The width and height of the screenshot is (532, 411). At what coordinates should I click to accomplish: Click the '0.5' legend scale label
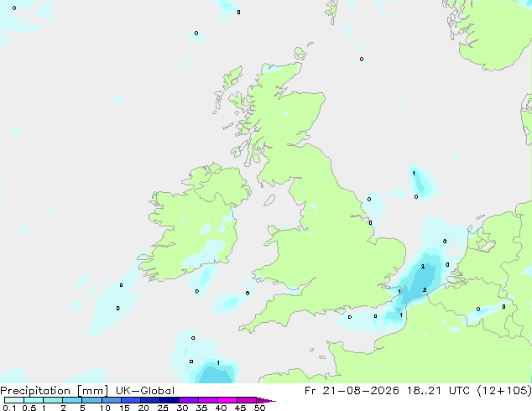(29, 408)
